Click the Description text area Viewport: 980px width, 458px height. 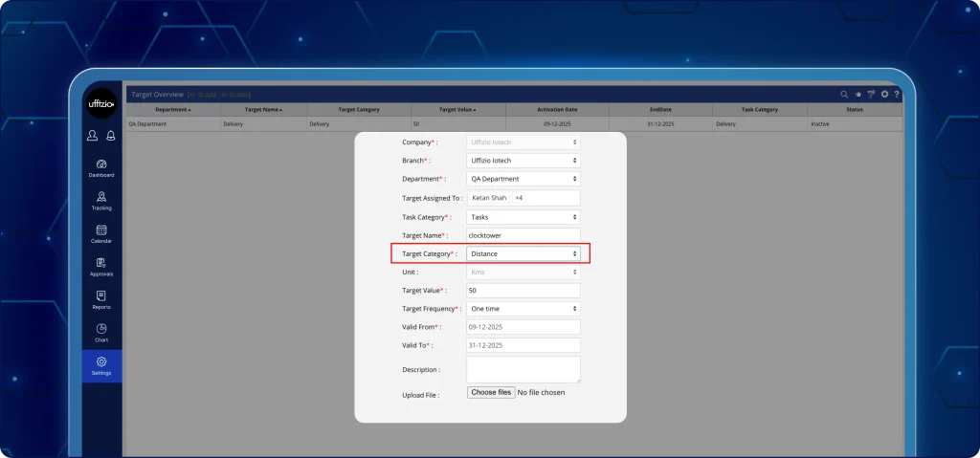pyautogui.click(x=523, y=369)
